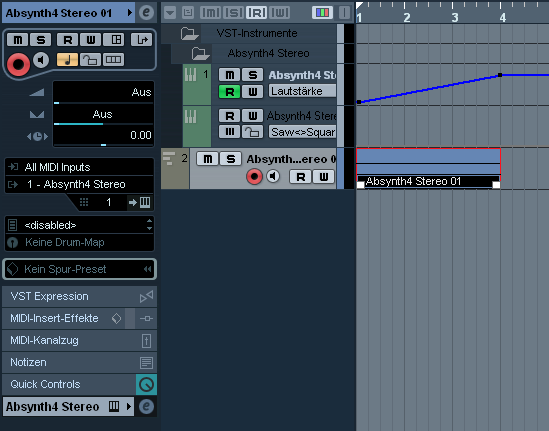549x431 pixels.
Task: Open the <disabled> expression map selector
Action: [79, 225]
